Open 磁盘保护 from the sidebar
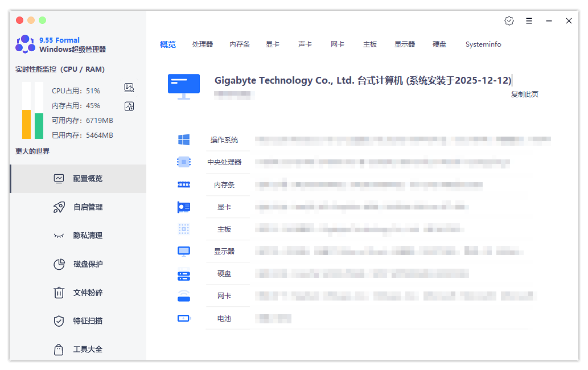This screenshot has height=370, width=588. 78,264
